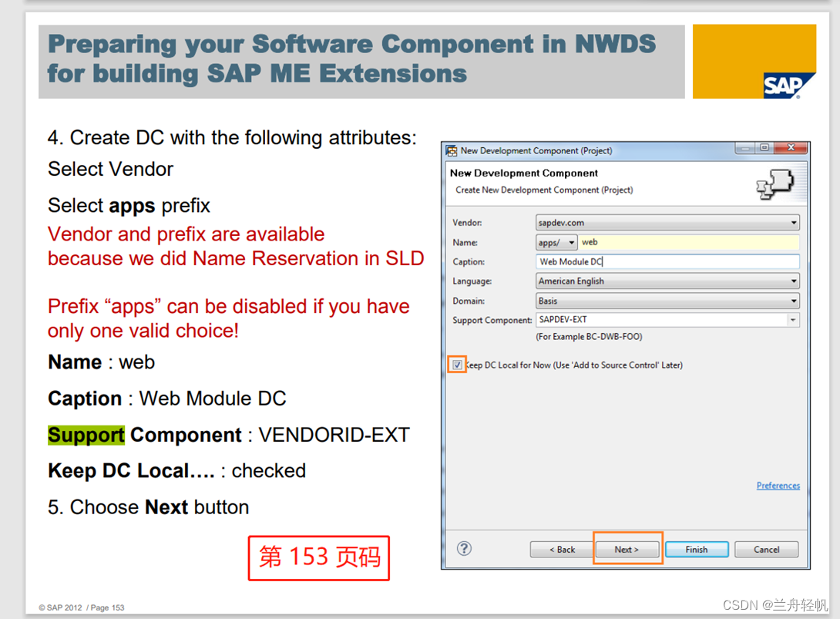The height and width of the screenshot is (619, 840).
Task: Click the Next button
Action: point(627,549)
